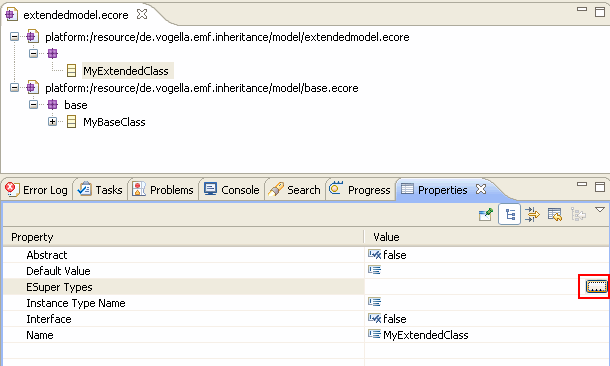Switch to the Search tab
Viewport: 610px width, 366px height.
point(294,190)
